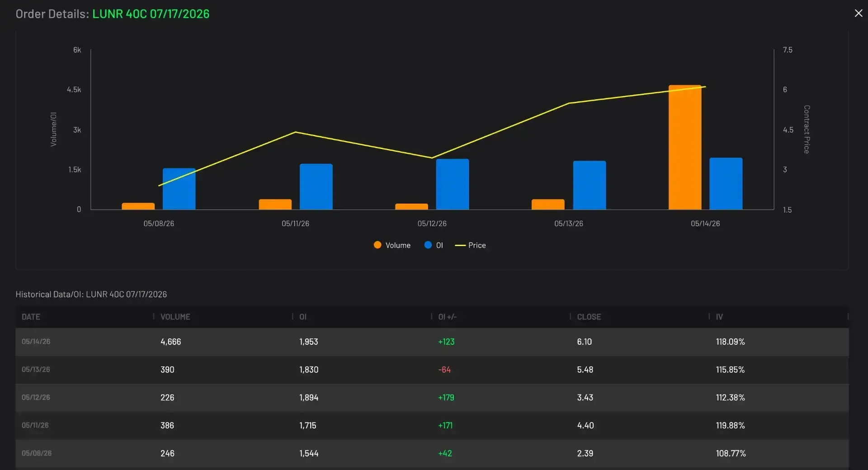Click the Contract Price axis title

(807, 129)
